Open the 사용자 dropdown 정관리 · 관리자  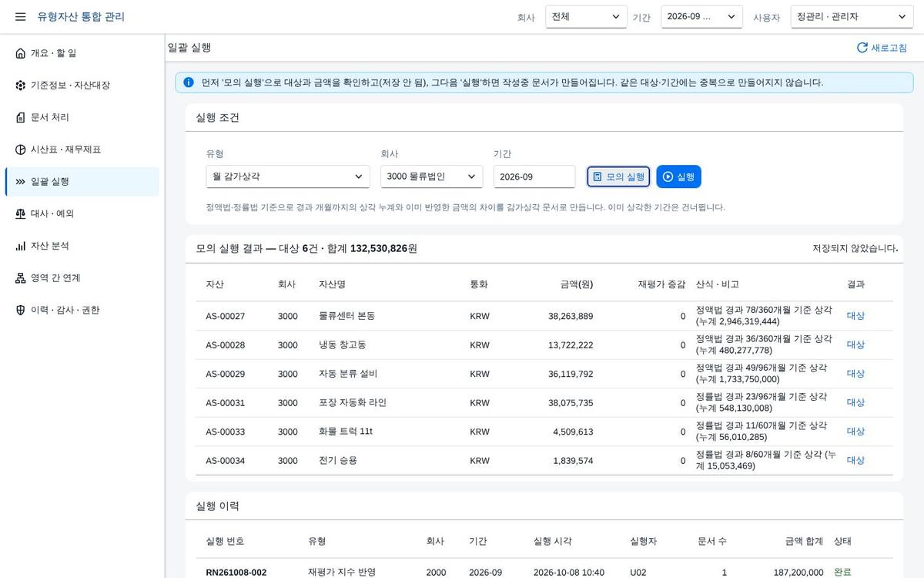click(852, 17)
